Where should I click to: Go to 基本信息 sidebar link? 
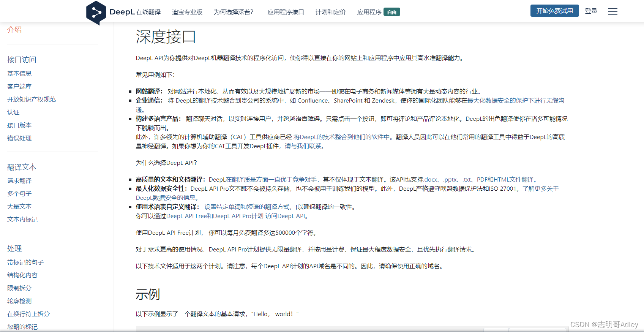(19, 73)
